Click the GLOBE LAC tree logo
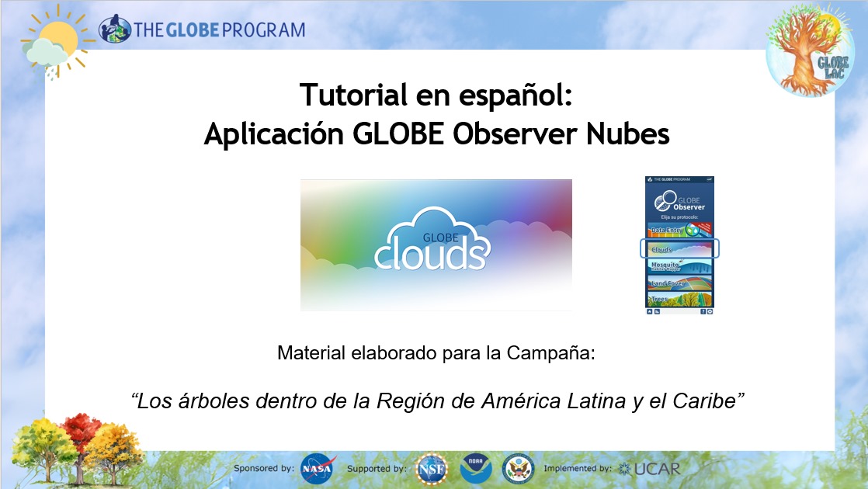 (810, 51)
